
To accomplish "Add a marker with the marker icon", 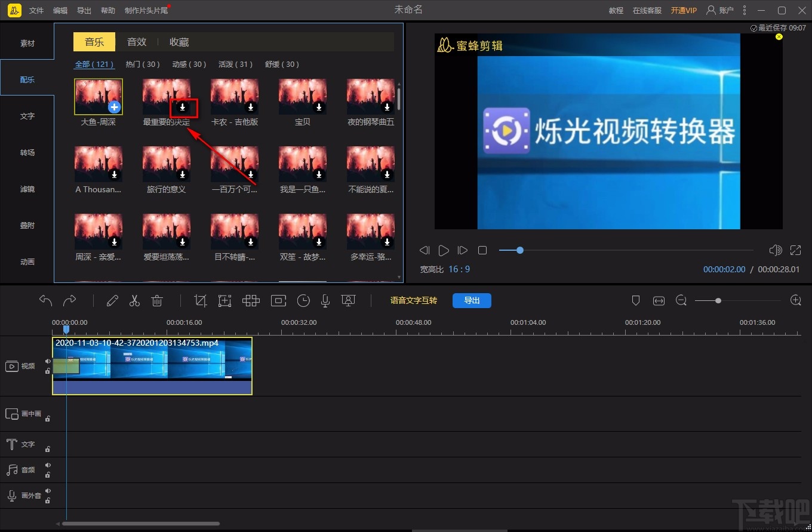I will pos(636,301).
